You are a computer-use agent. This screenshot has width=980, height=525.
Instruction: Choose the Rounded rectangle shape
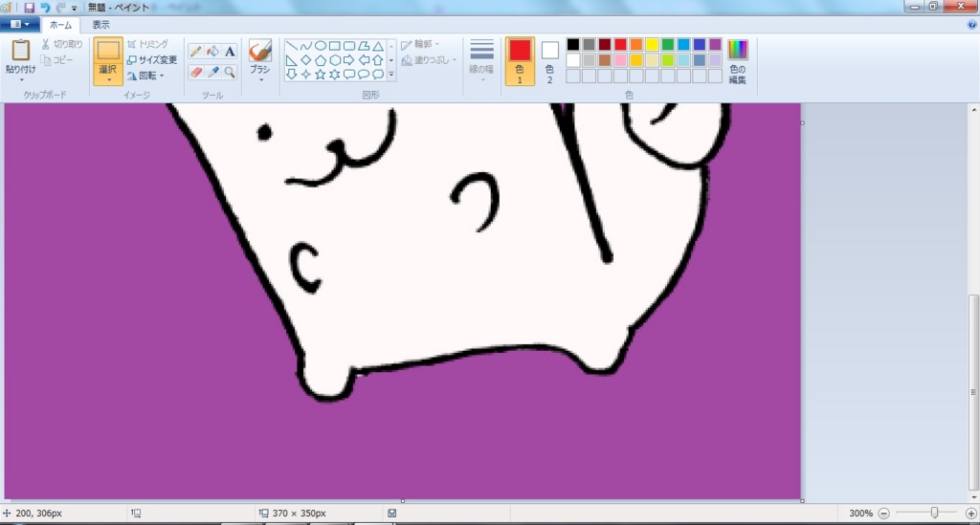point(348,46)
